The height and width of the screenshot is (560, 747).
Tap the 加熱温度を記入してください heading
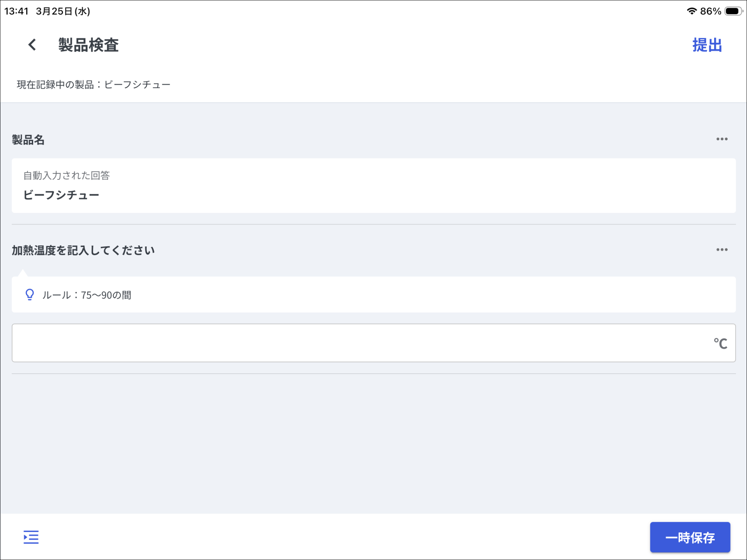click(83, 250)
